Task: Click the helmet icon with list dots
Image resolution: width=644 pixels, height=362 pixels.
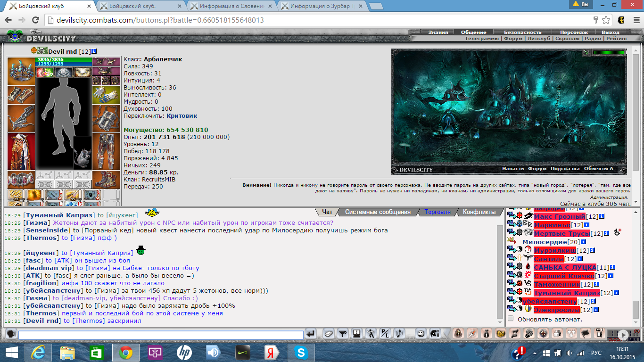Action: pos(435,334)
